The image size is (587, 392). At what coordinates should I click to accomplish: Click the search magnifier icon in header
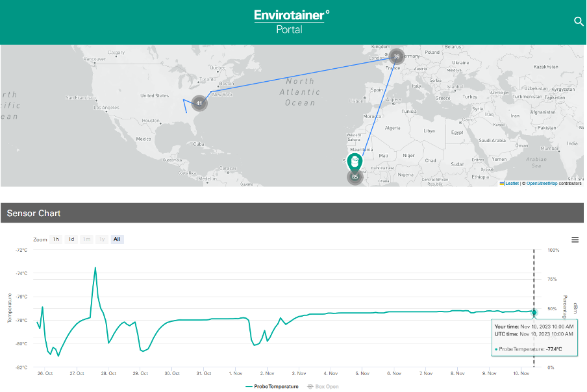579,21
